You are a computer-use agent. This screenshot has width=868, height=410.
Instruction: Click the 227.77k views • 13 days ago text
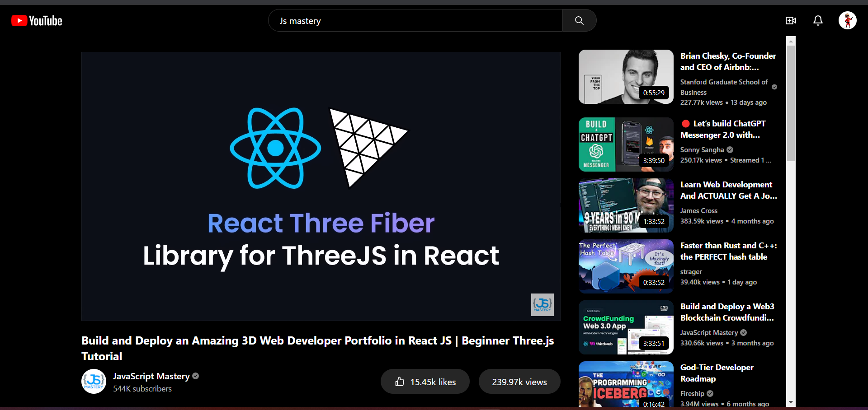[x=723, y=102]
